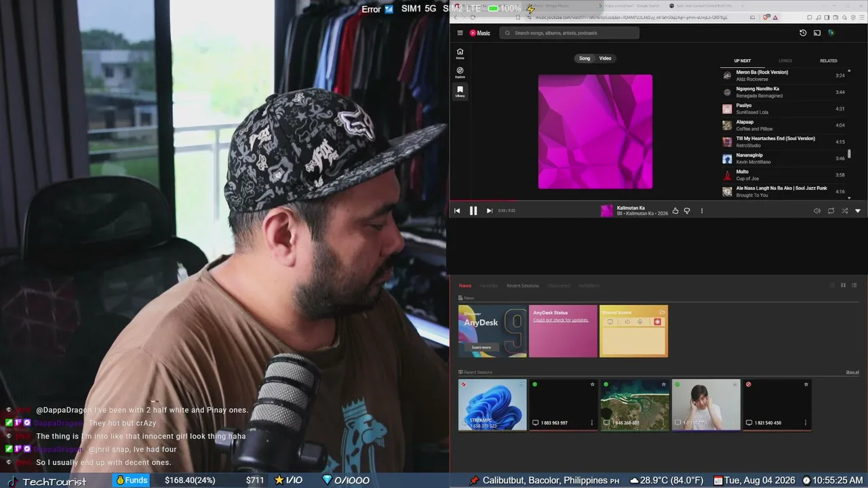Click the cast to device icon
This screenshot has width=868, height=488.
coord(817,33)
